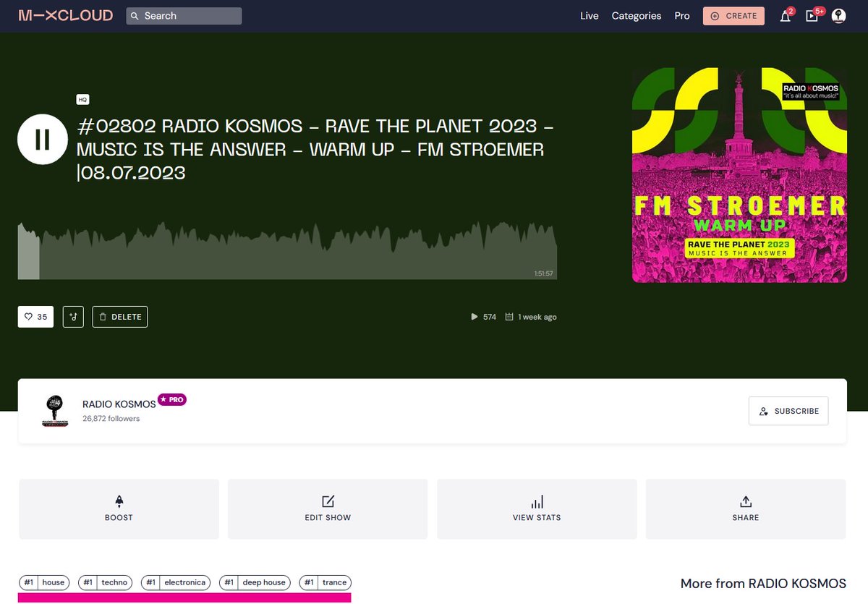The image size is (868, 604).
Task: Open the RADIO KOSMOS channel name link
Action: point(119,405)
